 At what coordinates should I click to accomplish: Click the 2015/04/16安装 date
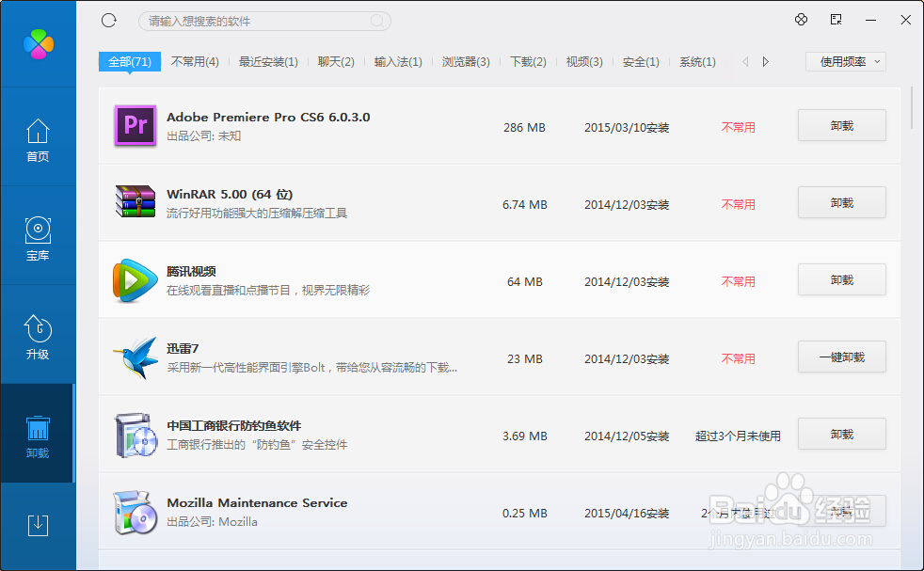(627, 514)
